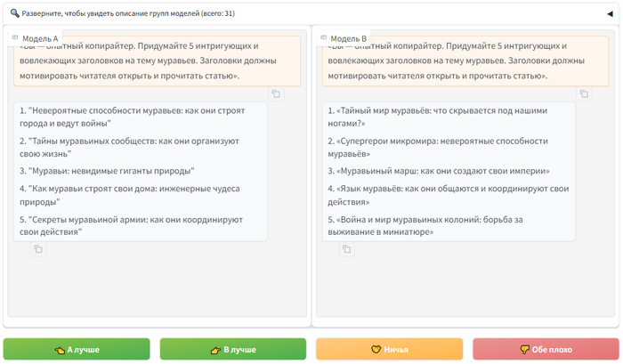
Task: Expand the 'Разверните, чтобы увидеть описание' section
Action: pyautogui.click(x=125, y=13)
